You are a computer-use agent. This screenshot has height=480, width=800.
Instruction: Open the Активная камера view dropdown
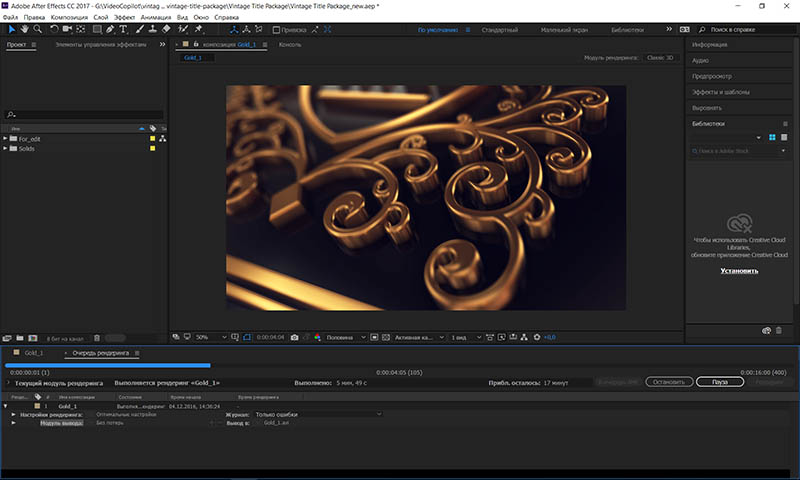[419, 337]
